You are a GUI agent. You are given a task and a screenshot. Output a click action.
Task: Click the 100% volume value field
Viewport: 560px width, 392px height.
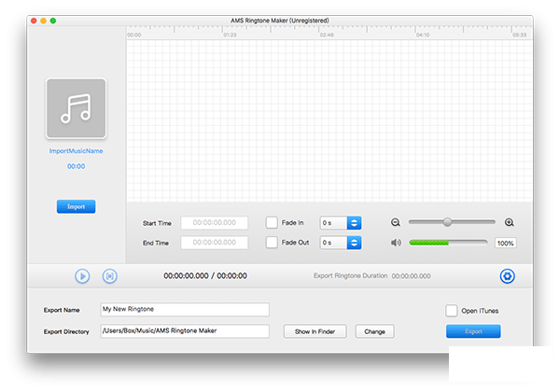(505, 243)
